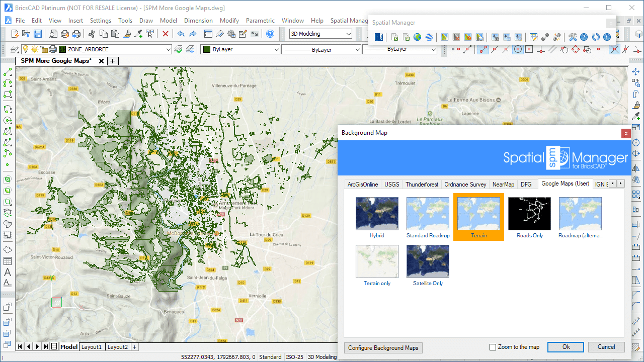Click the Cancel button in Background Map

(x=606, y=347)
